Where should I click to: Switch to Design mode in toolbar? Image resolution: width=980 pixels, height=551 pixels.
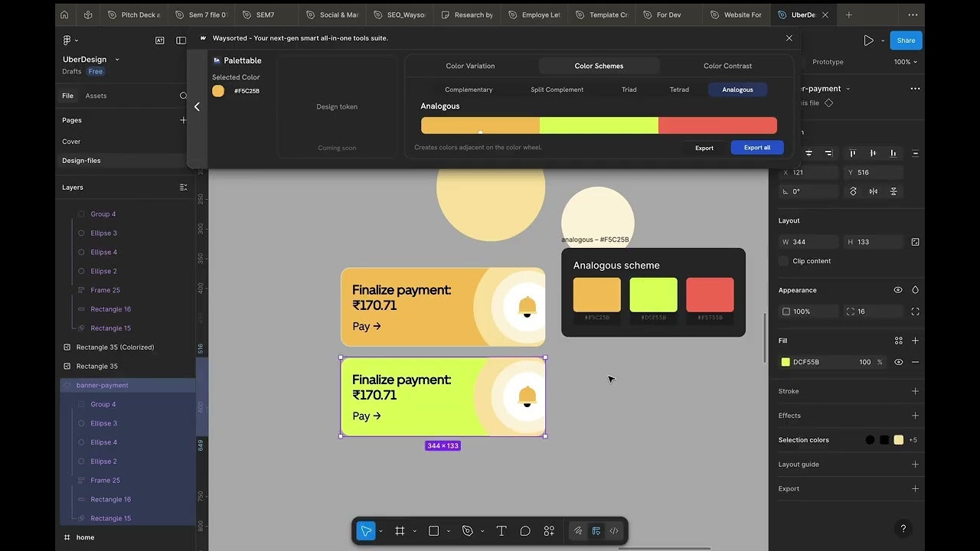tap(596, 531)
